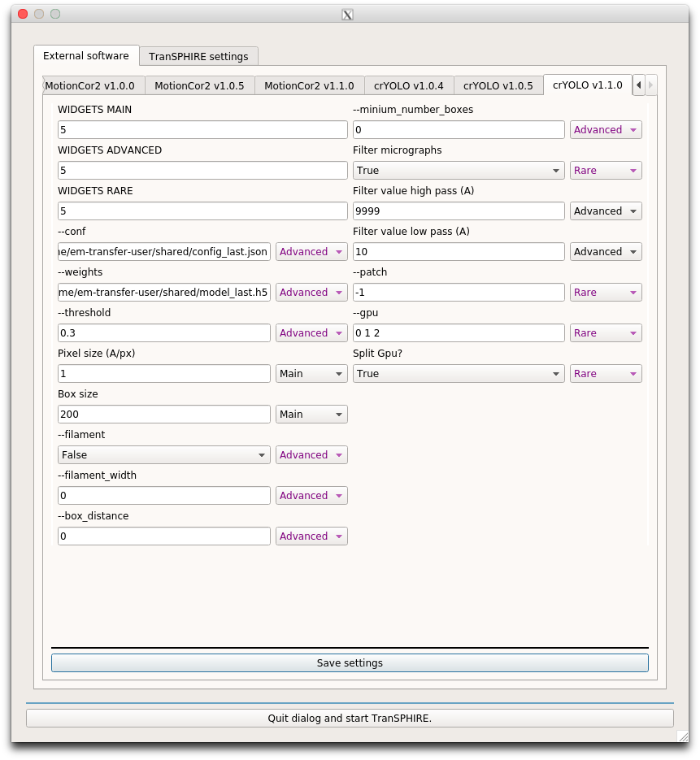The image size is (700, 760).
Task: Open the Filter micrographs dropdown
Action: [459, 170]
